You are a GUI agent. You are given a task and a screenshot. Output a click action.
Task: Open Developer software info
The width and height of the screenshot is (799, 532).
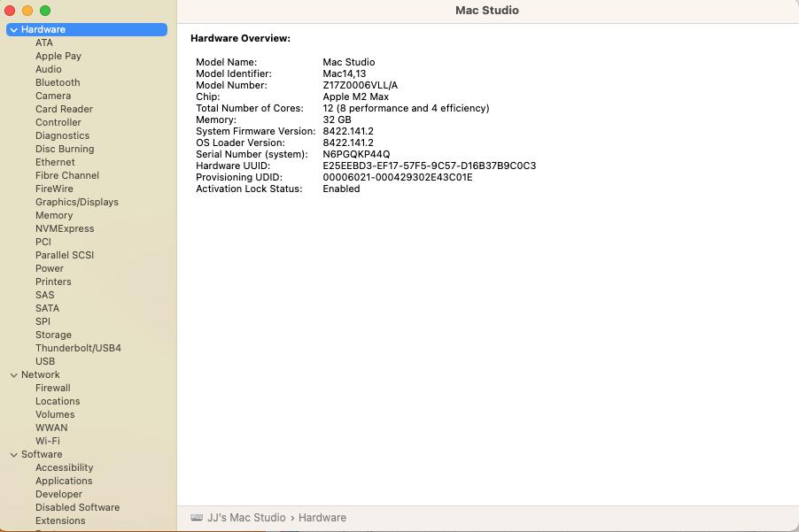58,494
